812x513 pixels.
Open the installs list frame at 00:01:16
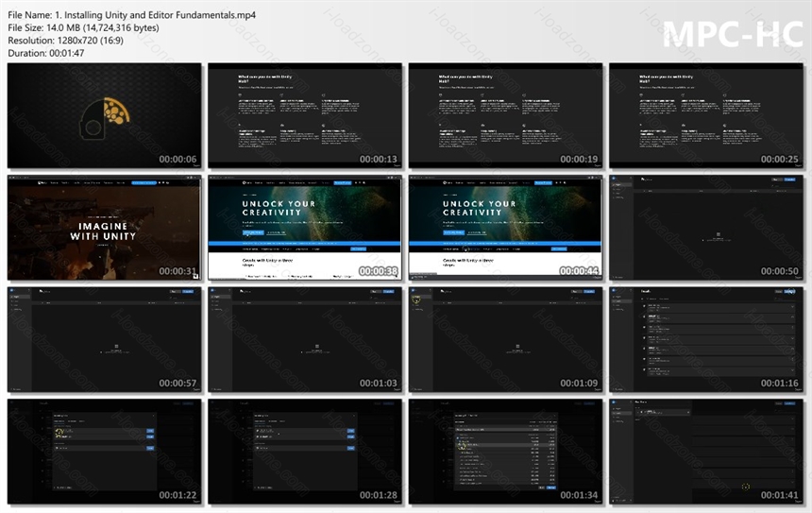click(706, 339)
